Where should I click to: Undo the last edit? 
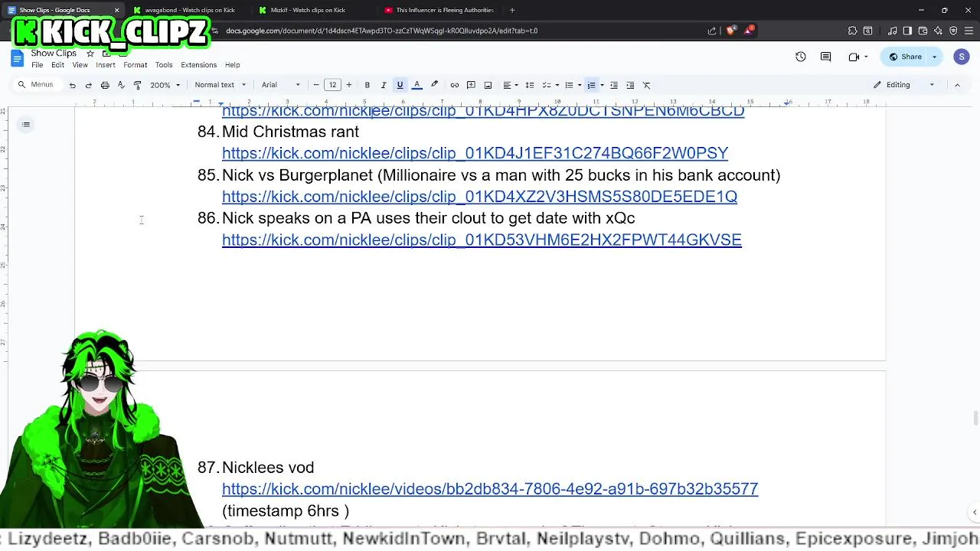[x=72, y=85]
